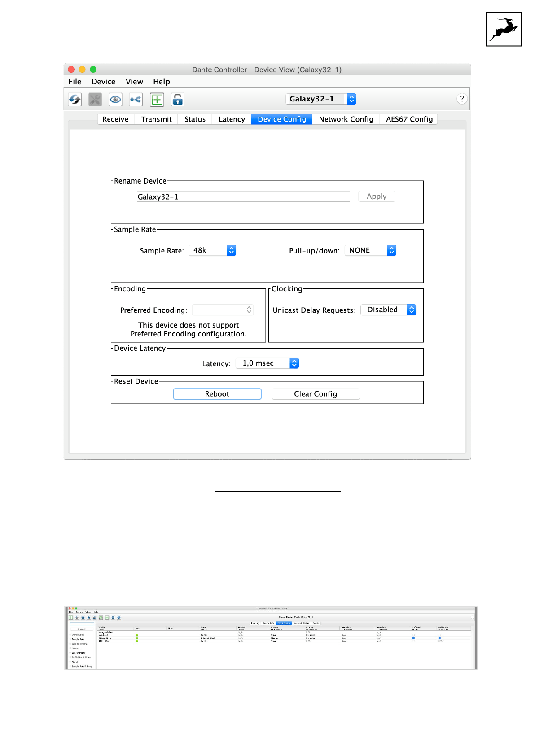This screenshot has height=756, width=535.
Task: Click the globe icon in Network View toolbar
Action: coord(119,617)
